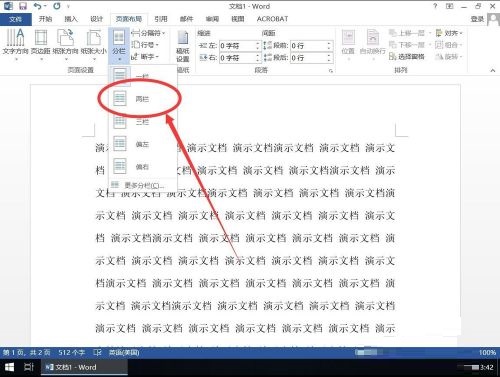Open 页边距 (Margins) tool
The width and height of the screenshot is (500, 377).
click(41, 44)
